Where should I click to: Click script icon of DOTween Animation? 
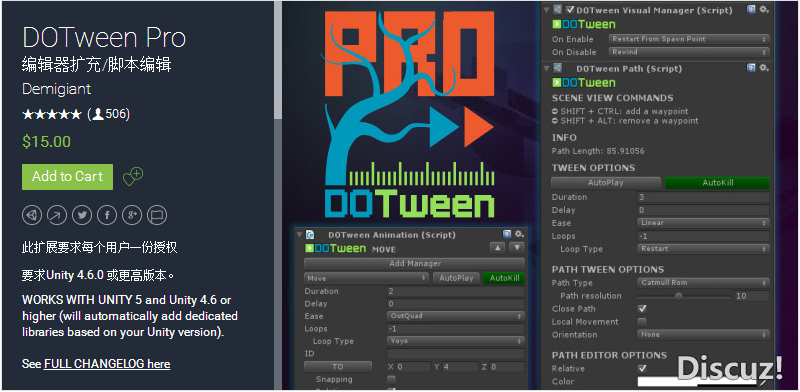pos(310,235)
